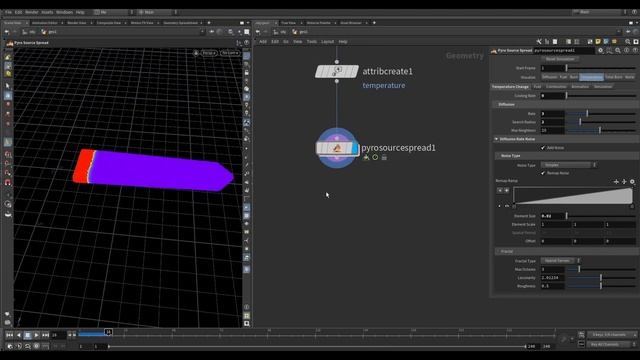Click the Start Frame input field

tap(552, 68)
